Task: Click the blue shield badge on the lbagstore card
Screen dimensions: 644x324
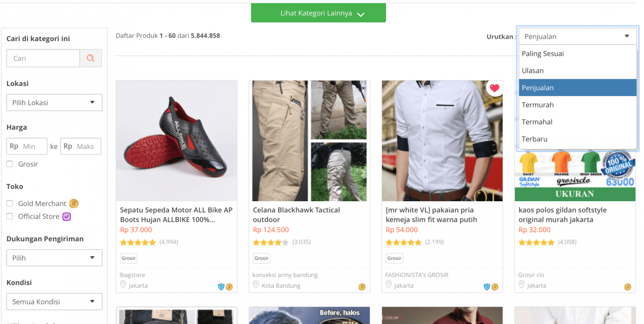Action: [221, 287]
